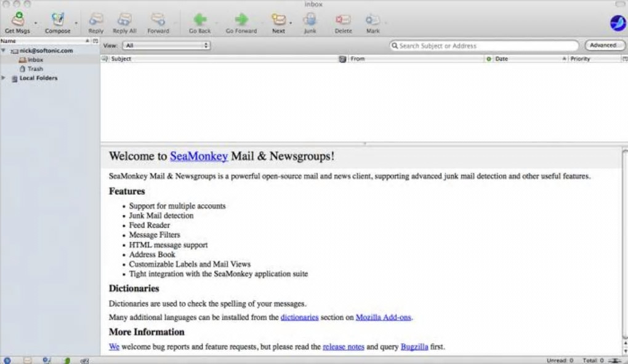628x364 pixels.
Task: Click the Browser icon in status bar
Action: tap(7, 360)
